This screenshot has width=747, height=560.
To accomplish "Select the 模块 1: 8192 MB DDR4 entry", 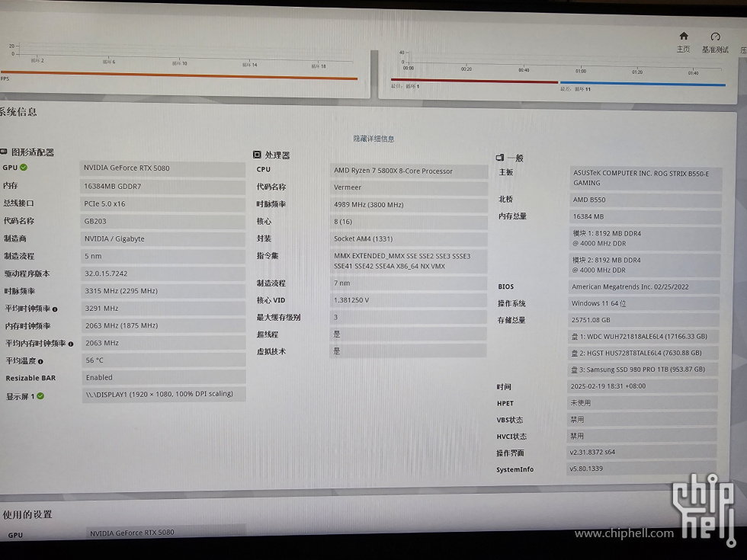I will click(645, 238).
